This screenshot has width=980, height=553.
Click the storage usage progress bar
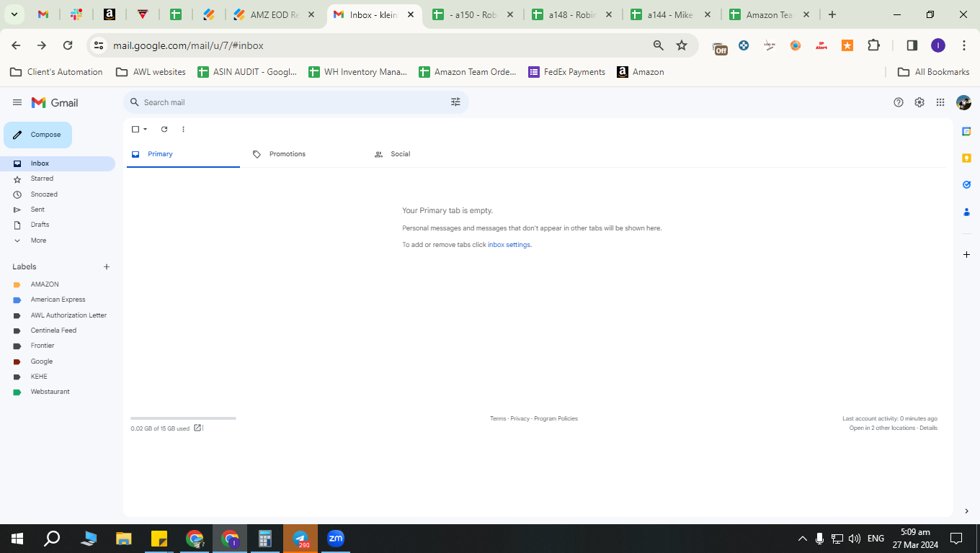pyautogui.click(x=183, y=418)
